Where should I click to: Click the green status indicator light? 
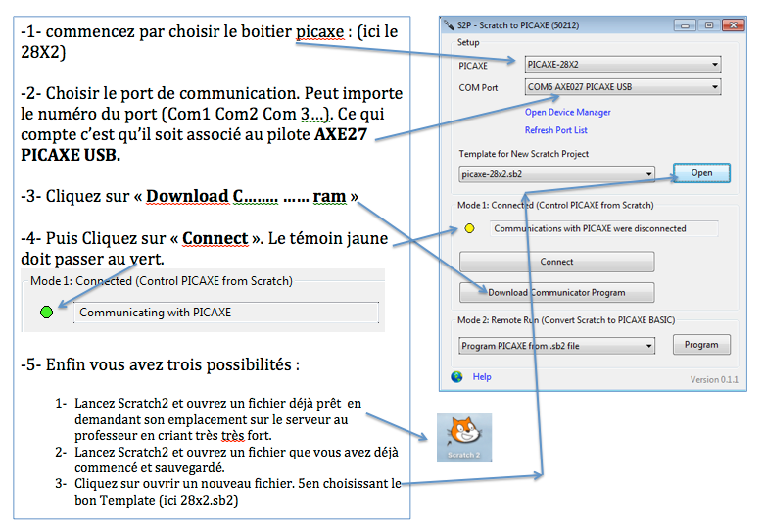[x=46, y=313]
